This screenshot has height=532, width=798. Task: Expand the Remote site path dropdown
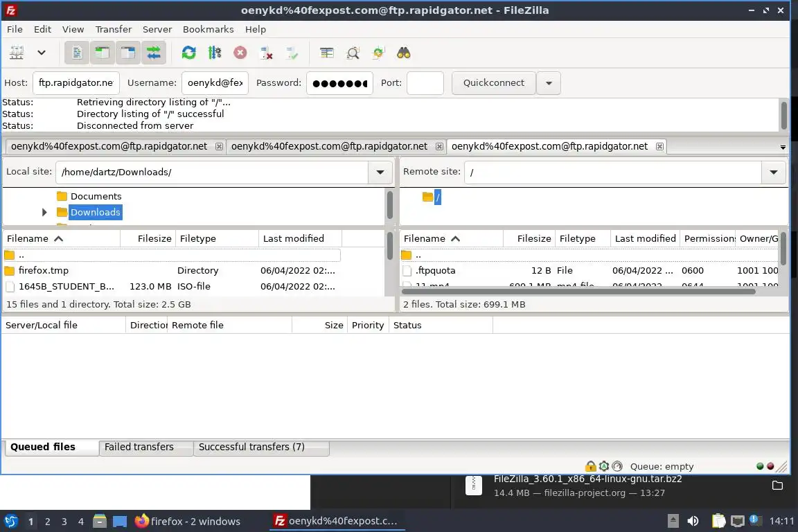(x=774, y=172)
